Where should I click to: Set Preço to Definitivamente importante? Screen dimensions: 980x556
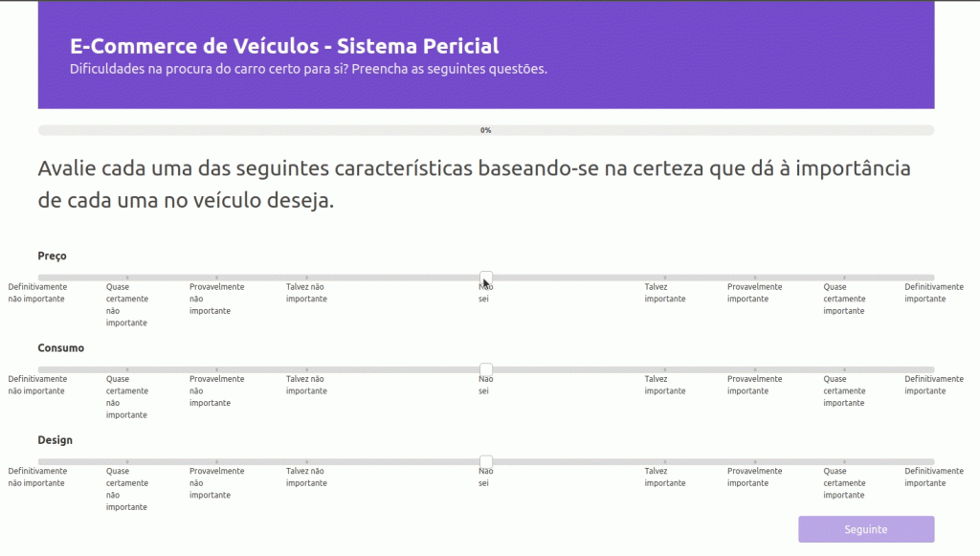click(933, 278)
